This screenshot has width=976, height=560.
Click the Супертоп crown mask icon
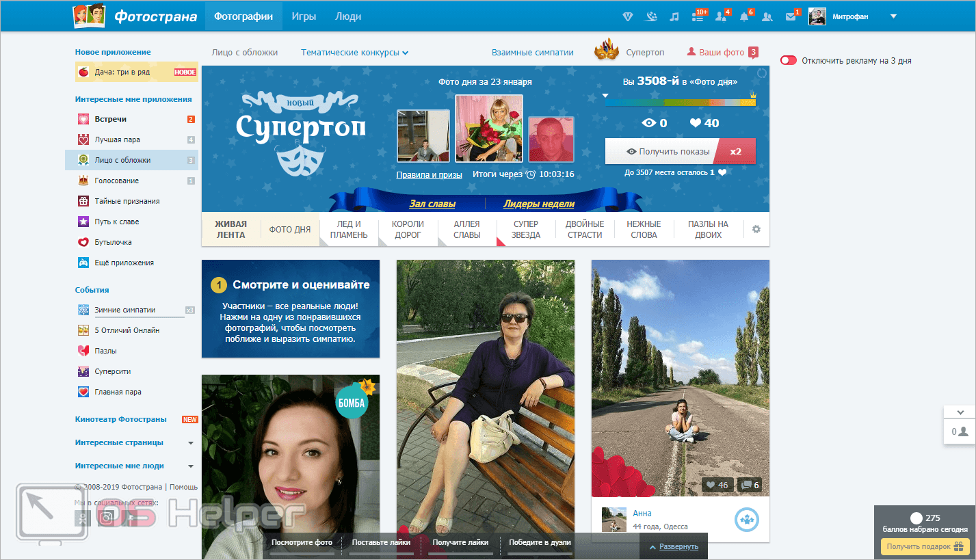pyautogui.click(x=606, y=51)
